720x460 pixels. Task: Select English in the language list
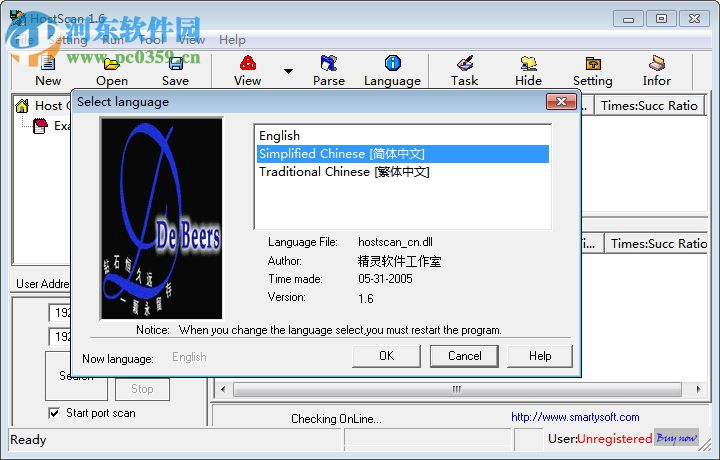403,135
